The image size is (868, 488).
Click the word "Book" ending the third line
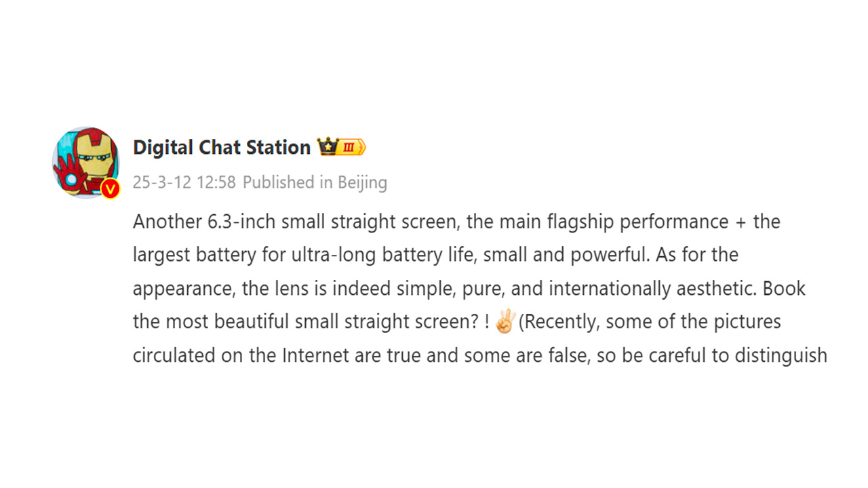pos(785,288)
